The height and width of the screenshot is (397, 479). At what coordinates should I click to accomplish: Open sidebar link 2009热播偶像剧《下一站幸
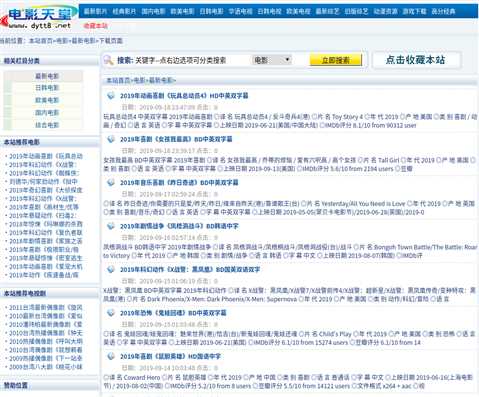coord(45,358)
